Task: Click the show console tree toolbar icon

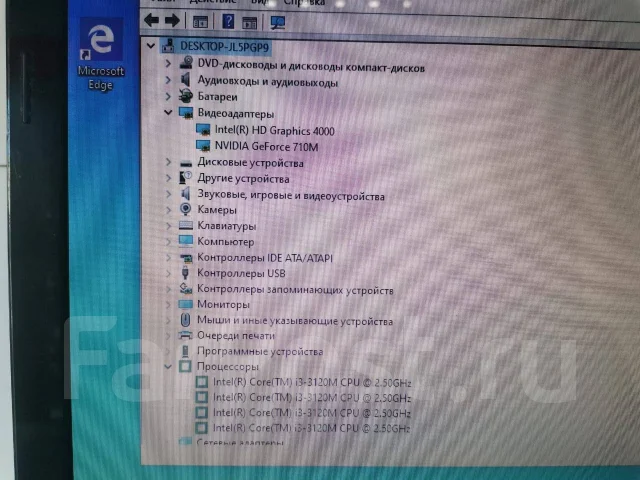Action: pyautogui.click(x=200, y=22)
